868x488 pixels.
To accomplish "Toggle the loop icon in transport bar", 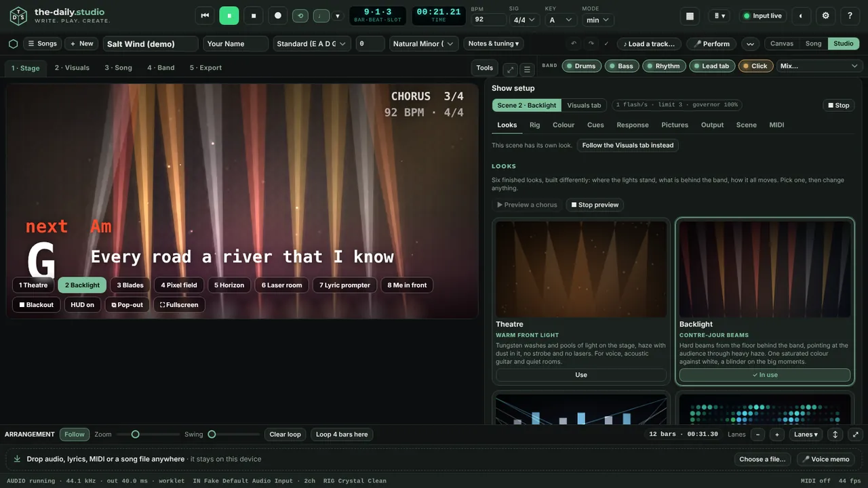I will (x=300, y=16).
